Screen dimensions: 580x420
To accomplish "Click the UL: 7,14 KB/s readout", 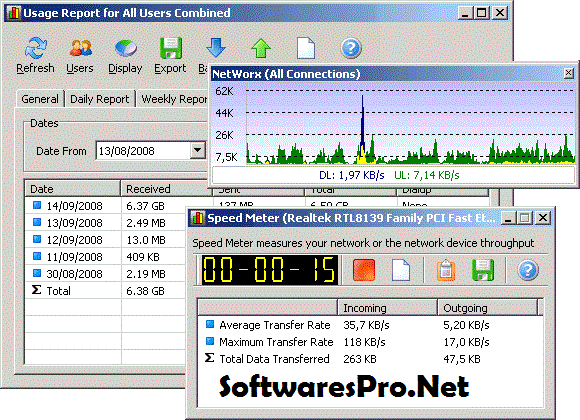I will [x=427, y=175].
